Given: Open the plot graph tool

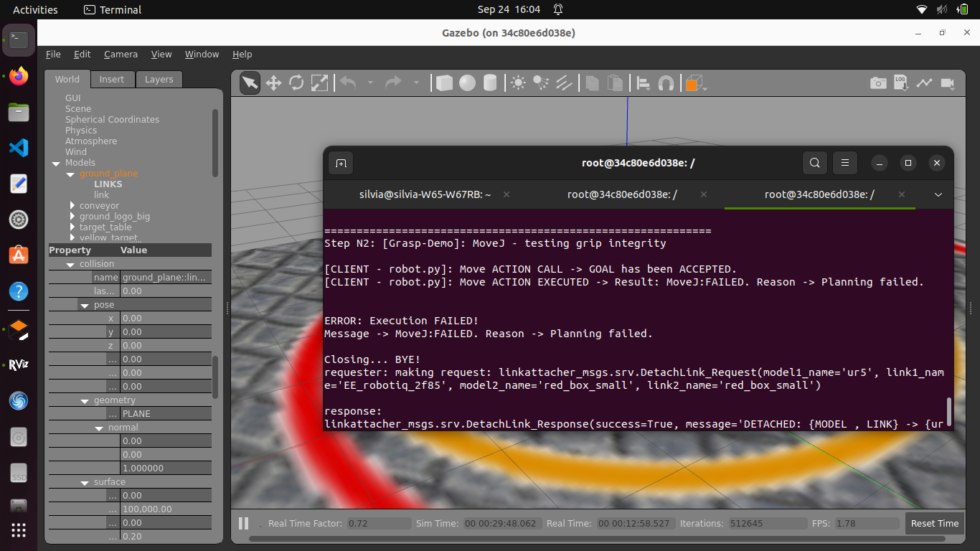Looking at the screenshot, I should click(924, 83).
